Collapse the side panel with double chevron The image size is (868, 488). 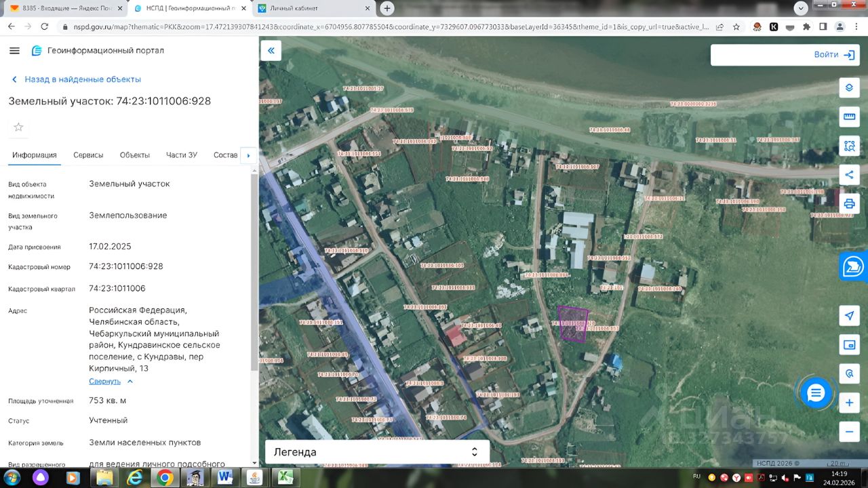[x=271, y=51]
